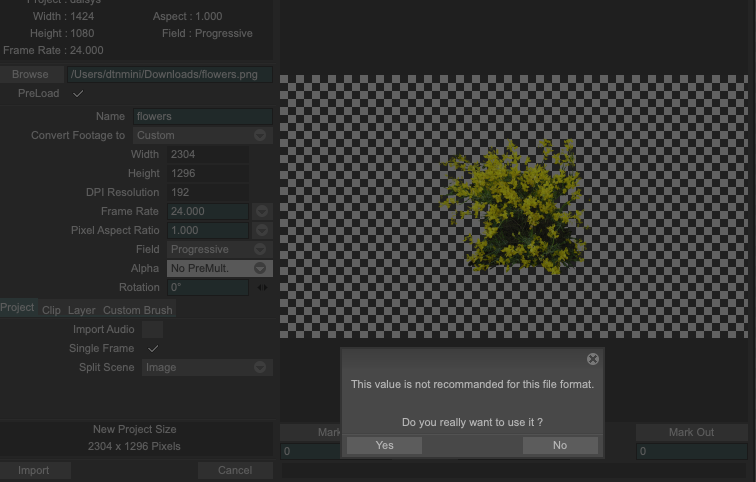Edit the Height field showing 1296
This screenshot has width=756, height=482.
(x=208, y=174)
